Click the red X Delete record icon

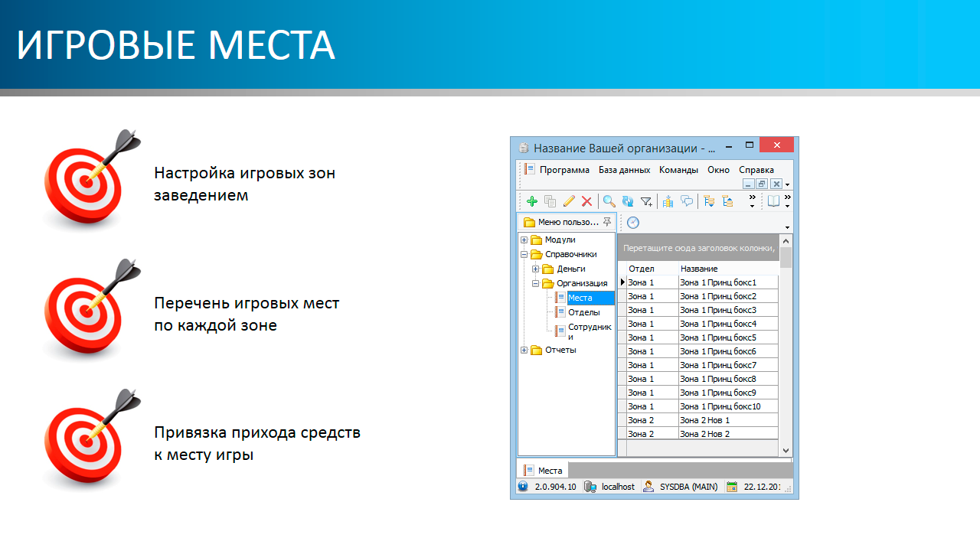(x=586, y=201)
